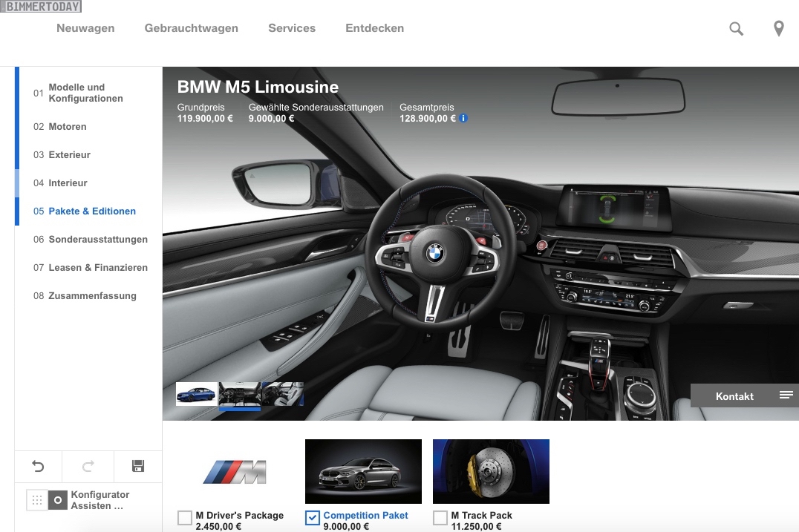
Task: Enable the M Track Pack checkbox
Action: tap(440, 518)
